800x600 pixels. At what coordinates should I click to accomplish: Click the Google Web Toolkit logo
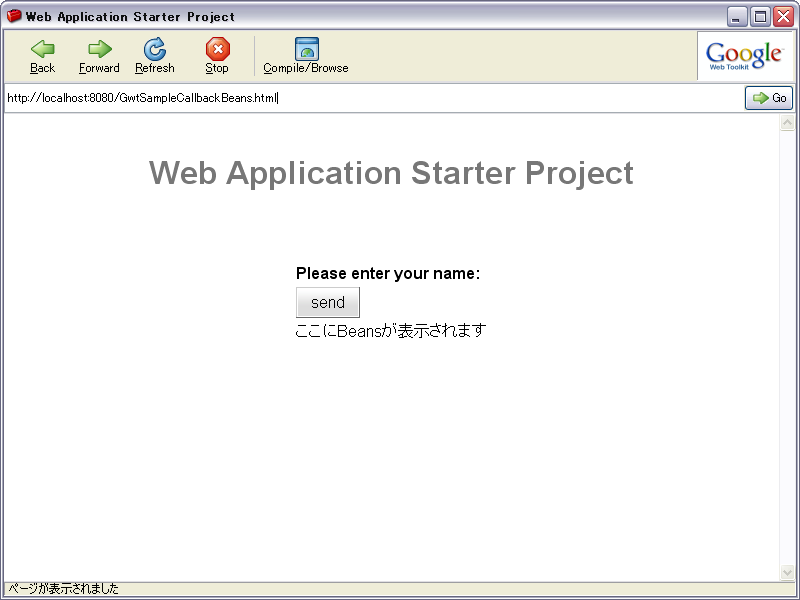click(743, 55)
